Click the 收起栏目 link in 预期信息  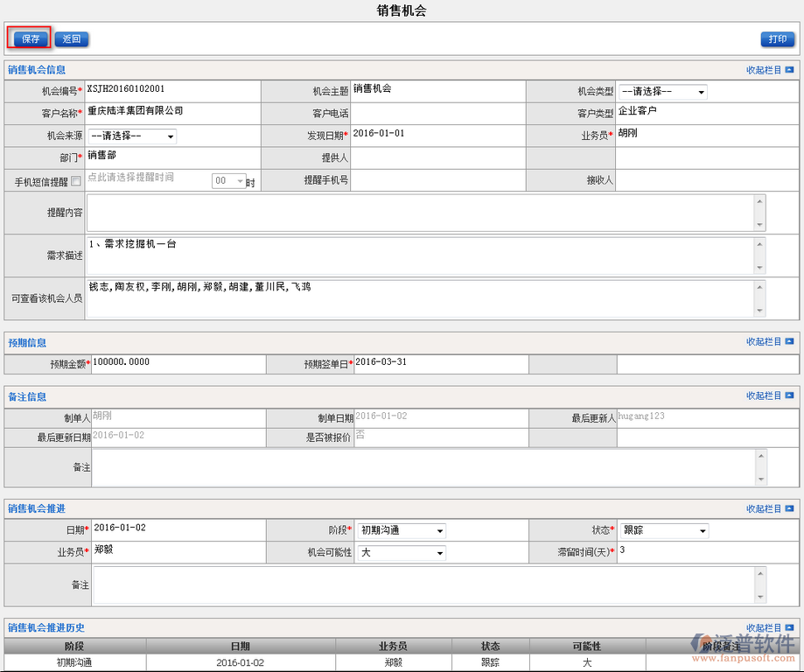tap(763, 342)
